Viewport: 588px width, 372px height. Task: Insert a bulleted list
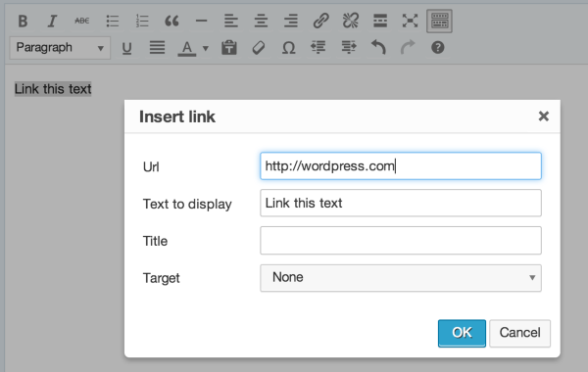[112, 21]
